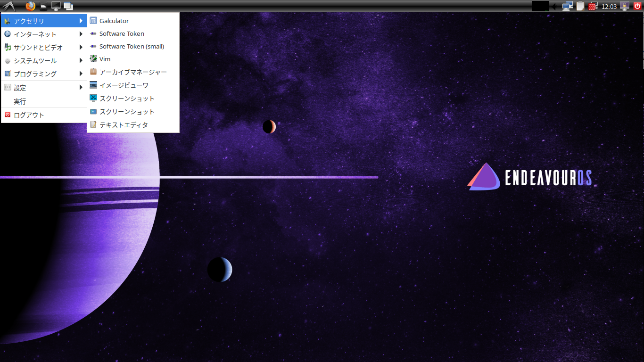Collapse the アクセサリ submenu category
This screenshot has width=644, height=362.
pos(44,21)
